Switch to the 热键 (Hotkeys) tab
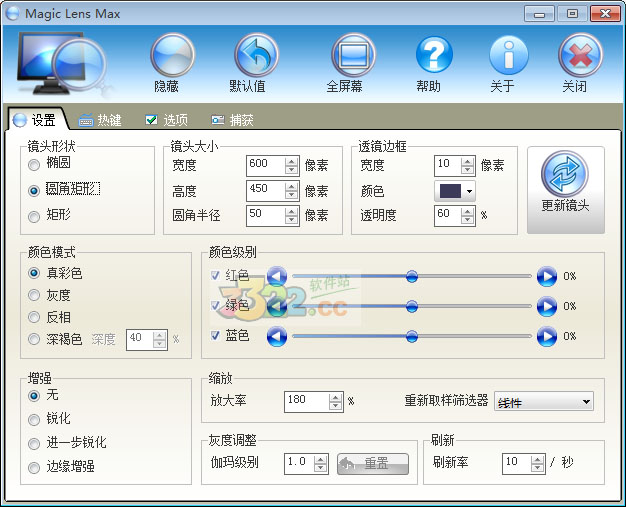This screenshot has width=626, height=507. point(100,120)
